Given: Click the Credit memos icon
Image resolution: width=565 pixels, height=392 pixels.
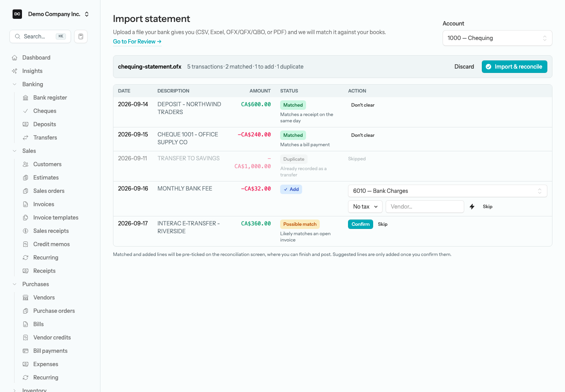Looking at the screenshot, I should (26, 244).
